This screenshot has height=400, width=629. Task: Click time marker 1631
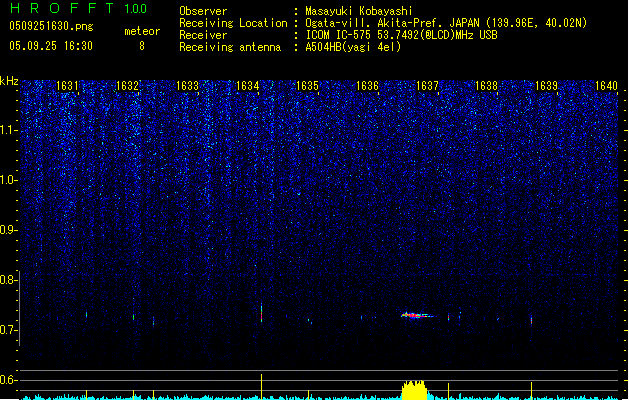click(67, 86)
